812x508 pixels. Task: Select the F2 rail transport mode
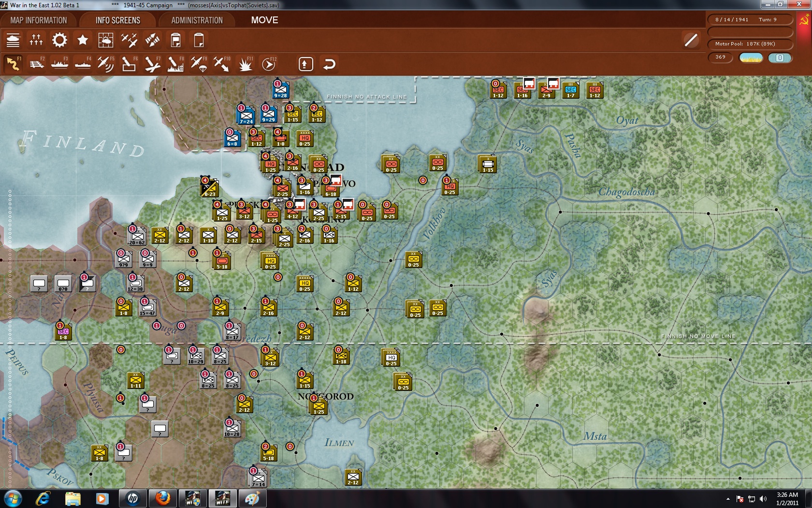pos(37,63)
